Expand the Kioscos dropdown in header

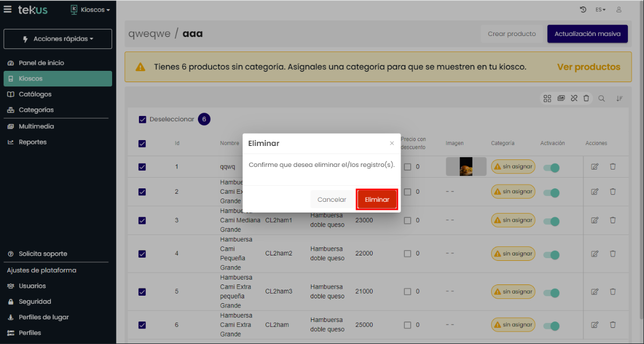click(91, 10)
